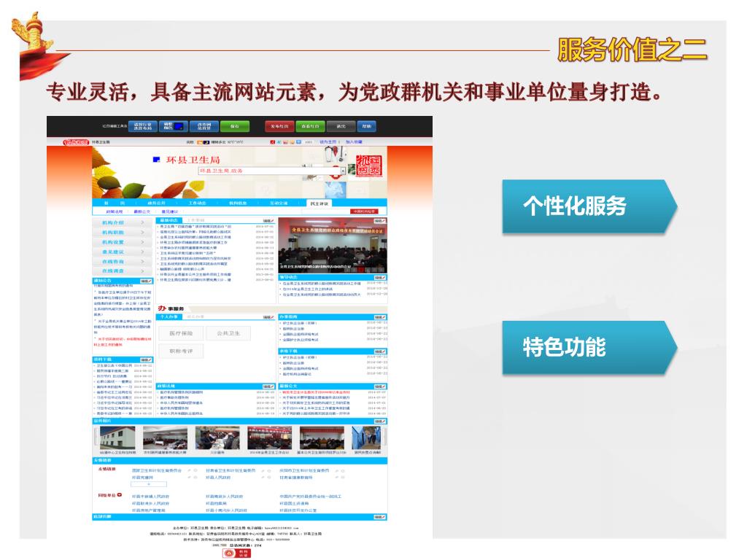The width and height of the screenshot is (747, 560).
Task: Click the gallery right scroll arrow
Action: [384, 437]
